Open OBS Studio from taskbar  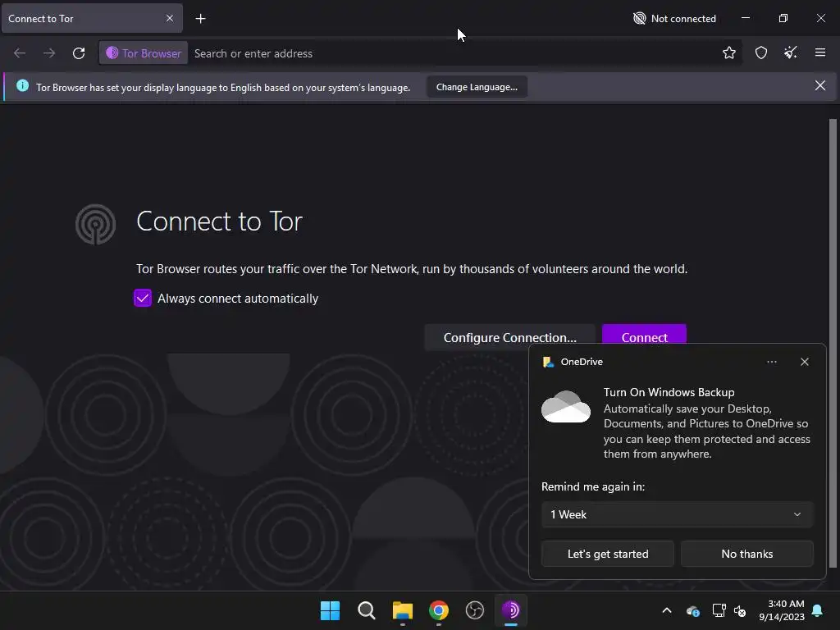coord(475,610)
